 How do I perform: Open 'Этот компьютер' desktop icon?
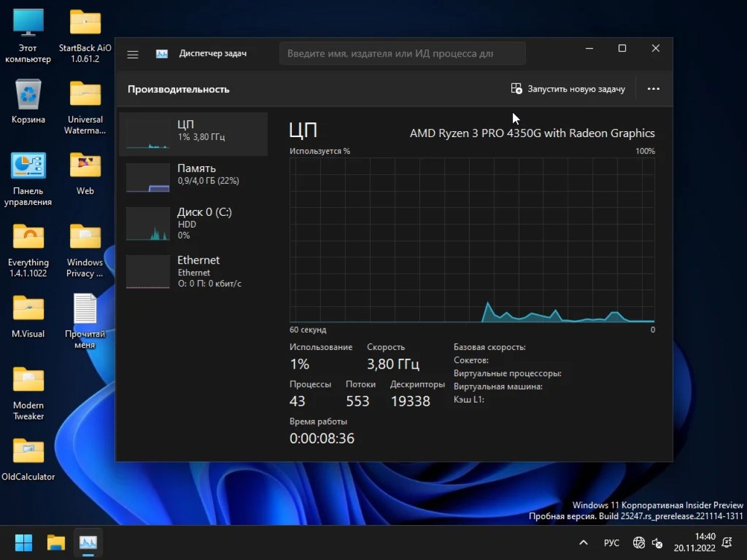[28, 35]
